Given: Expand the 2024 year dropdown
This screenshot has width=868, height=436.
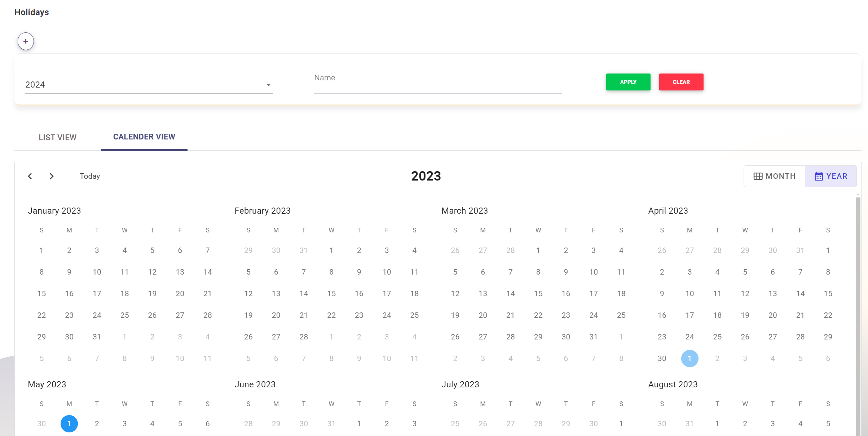Looking at the screenshot, I should pos(269,85).
